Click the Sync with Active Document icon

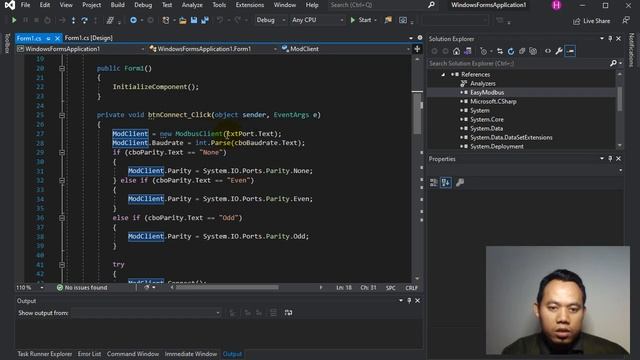(x=500, y=51)
